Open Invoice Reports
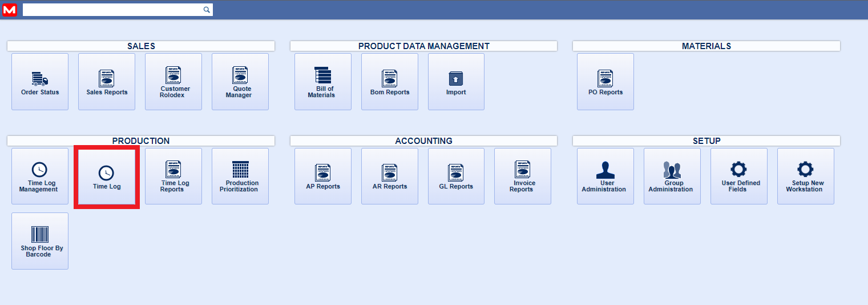This screenshot has height=305, width=868. point(523,176)
